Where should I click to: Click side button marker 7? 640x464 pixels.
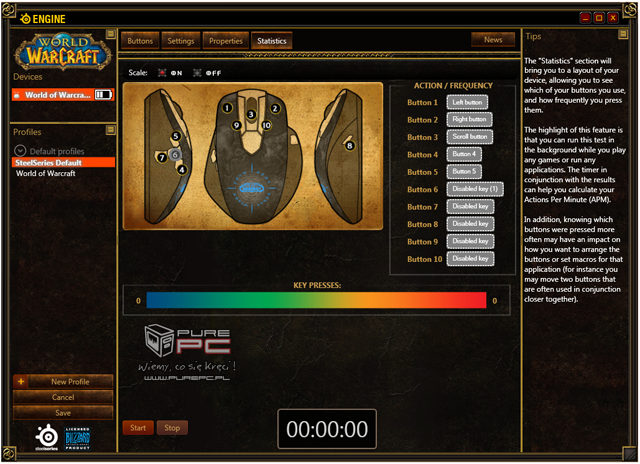(x=162, y=157)
